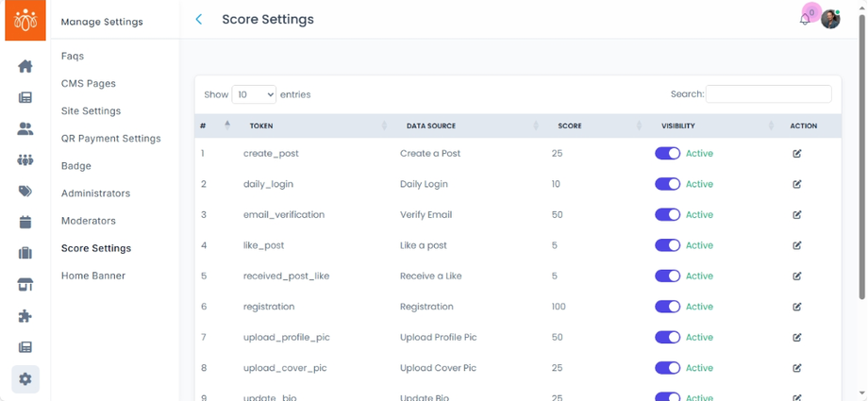
Task: Click the store icon in sidebar
Action: (x=25, y=285)
